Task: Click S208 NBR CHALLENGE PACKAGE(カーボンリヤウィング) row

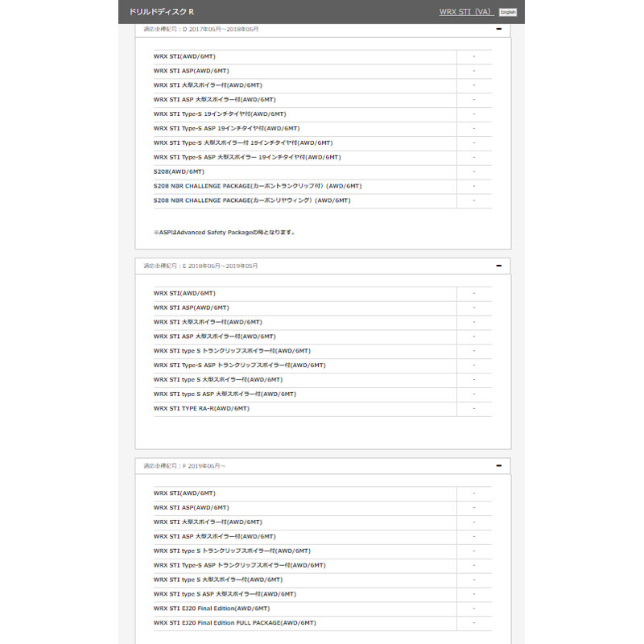Action: tap(252, 200)
